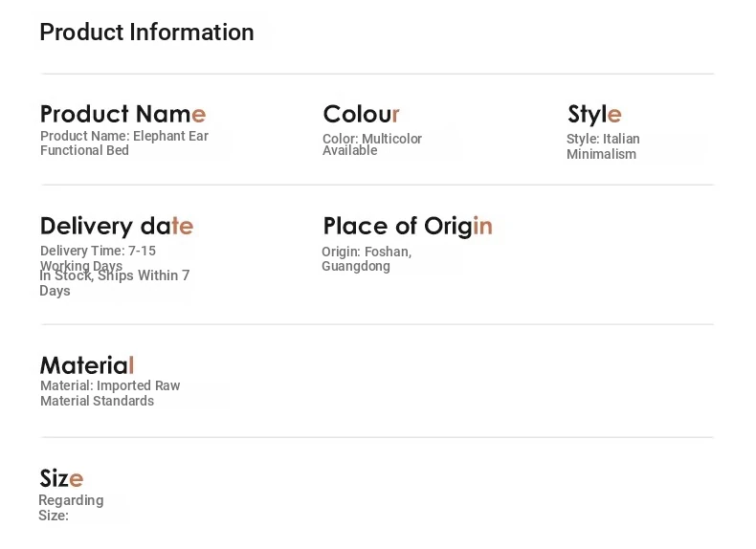Select the Place of Origin heading
The image size is (756, 549).
408,226
